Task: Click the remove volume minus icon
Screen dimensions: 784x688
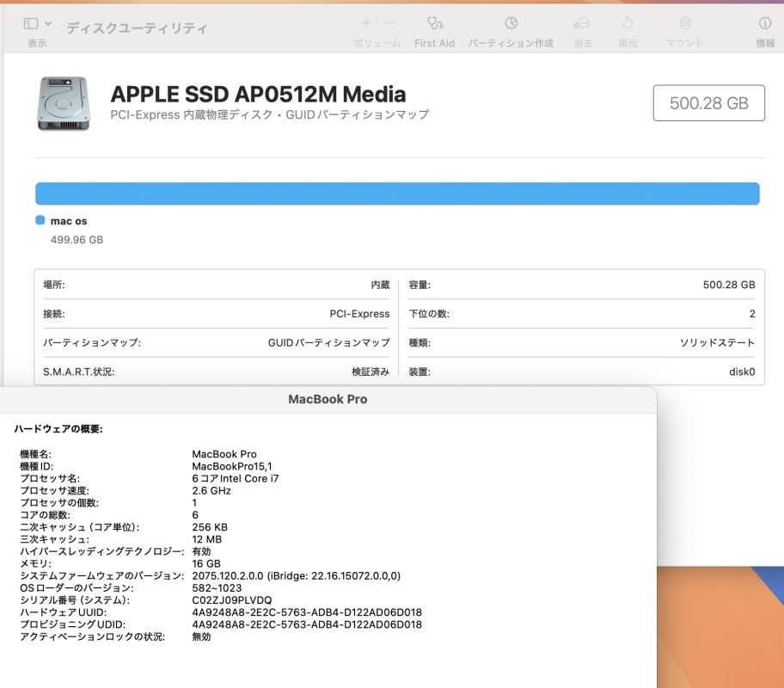Action: [x=389, y=23]
